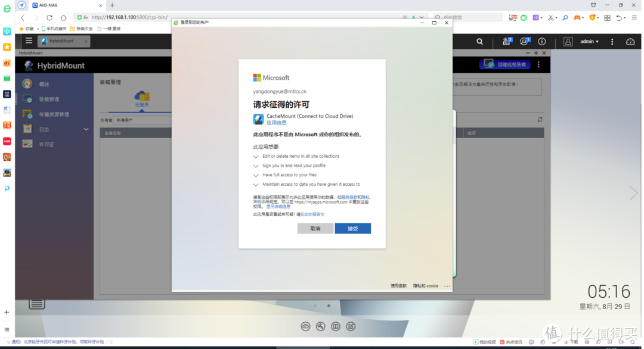Open 服务条款 link in consent text
644x349 pixels.
coord(349,197)
